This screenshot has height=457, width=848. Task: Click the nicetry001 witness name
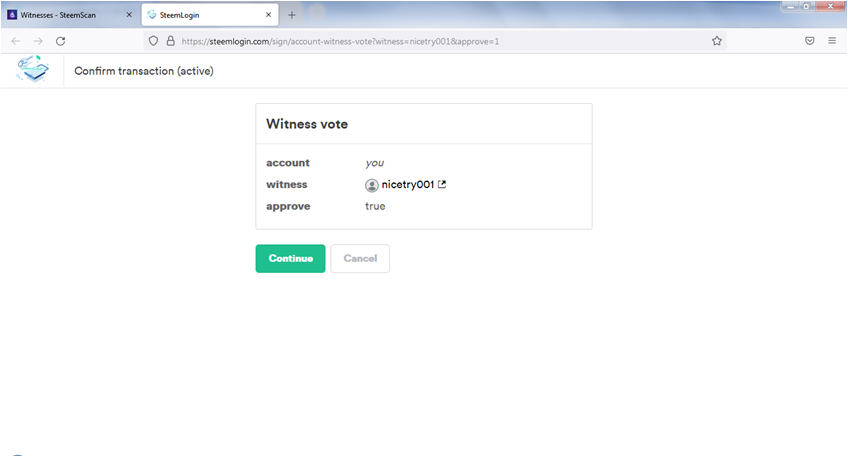click(x=408, y=184)
